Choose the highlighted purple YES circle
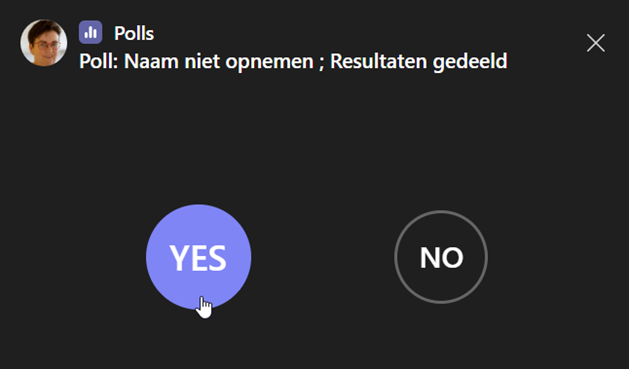Viewport: 629px width, 369px height. pos(199,257)
